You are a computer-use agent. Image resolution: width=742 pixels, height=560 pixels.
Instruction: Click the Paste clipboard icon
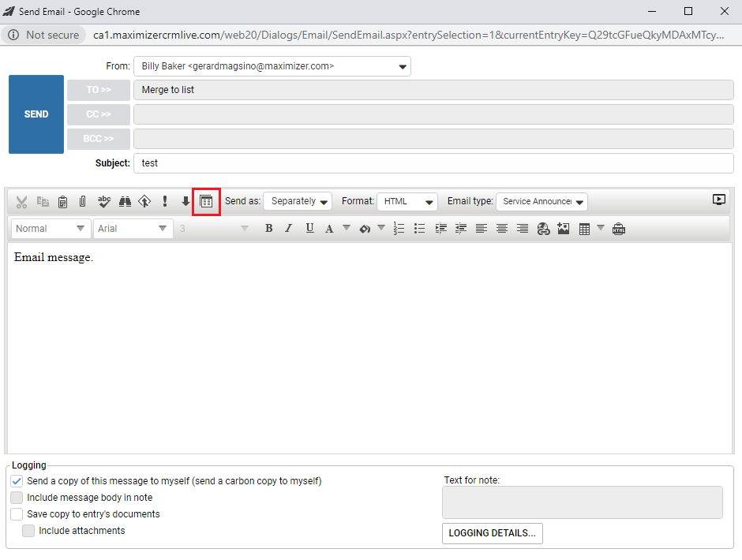[62, 202]
